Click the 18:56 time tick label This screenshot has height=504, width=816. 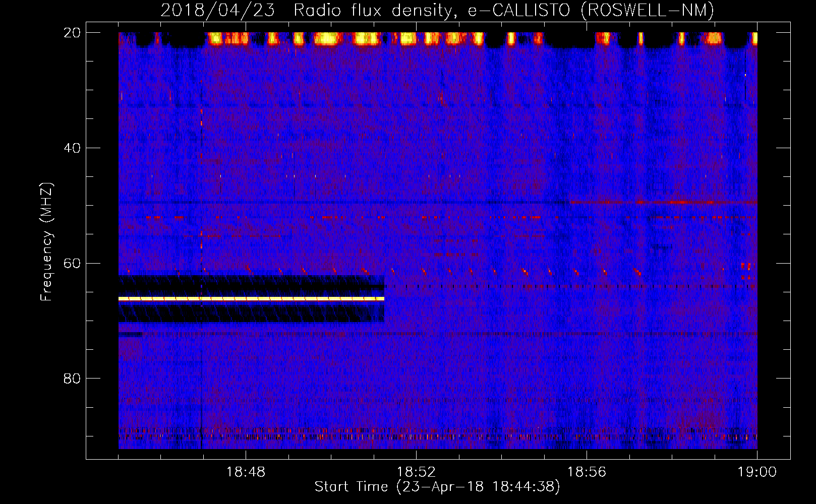[x=587, y=472]
